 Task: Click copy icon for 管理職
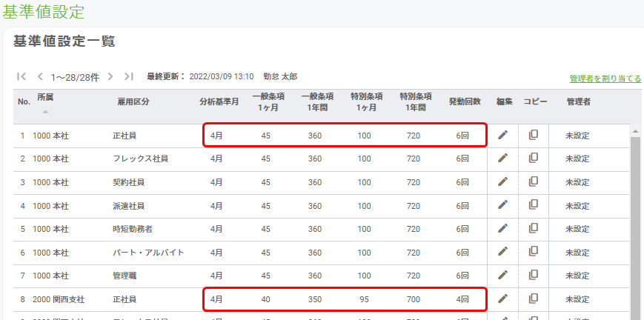(533, 276)
